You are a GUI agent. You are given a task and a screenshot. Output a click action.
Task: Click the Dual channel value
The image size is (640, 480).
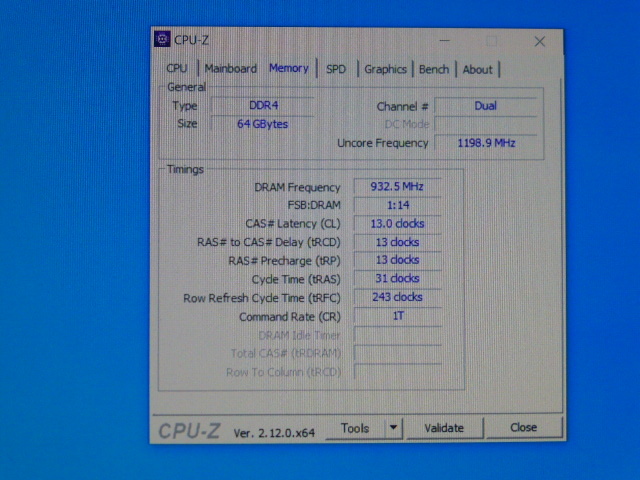click(486, 106)
